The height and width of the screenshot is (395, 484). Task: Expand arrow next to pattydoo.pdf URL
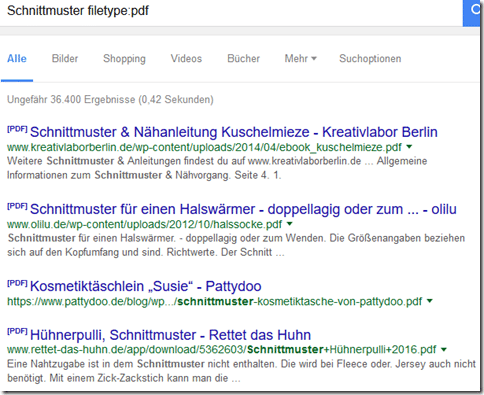pyautogui.click(x=430, y=301)
